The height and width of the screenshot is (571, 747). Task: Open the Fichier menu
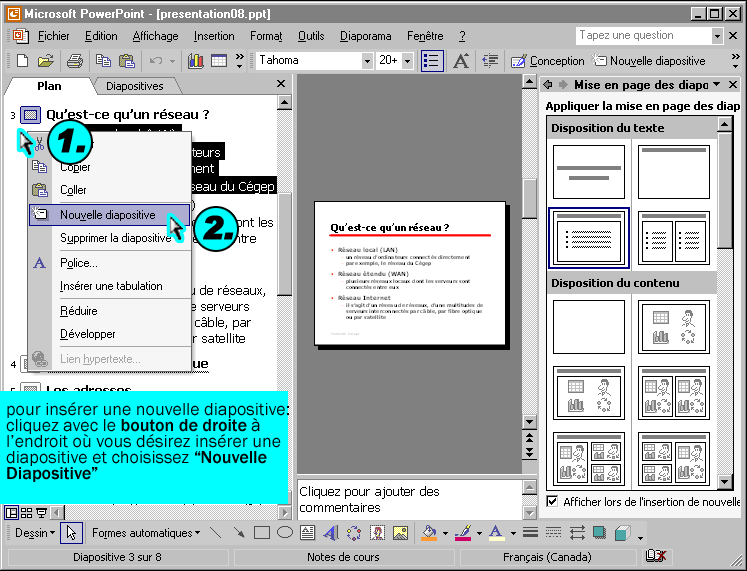click(53, 36)
